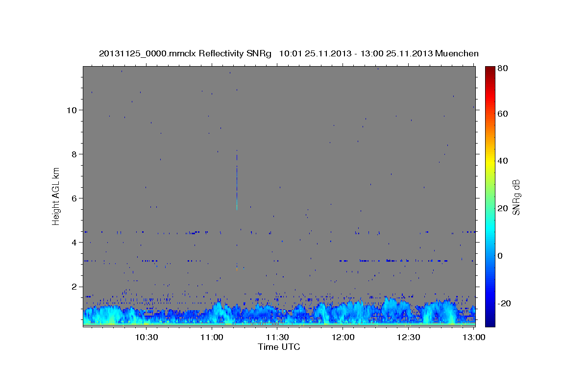
Task: Select the 'Time UTC' x-axis label
Action: (x=279, y=347)
